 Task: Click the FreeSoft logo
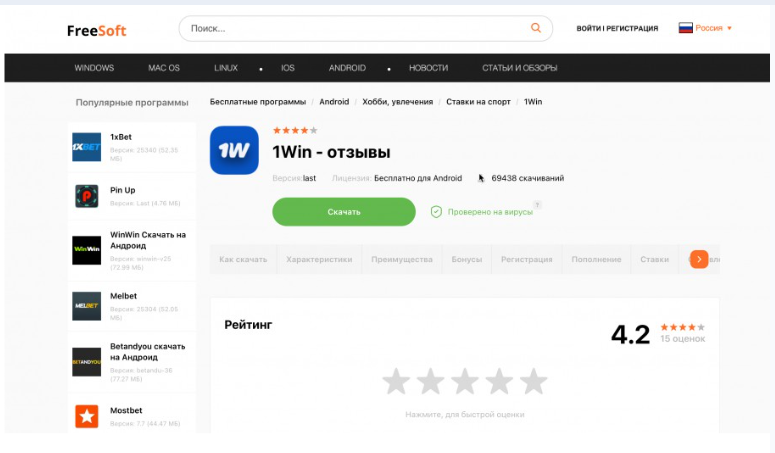(x=96, y=31)
